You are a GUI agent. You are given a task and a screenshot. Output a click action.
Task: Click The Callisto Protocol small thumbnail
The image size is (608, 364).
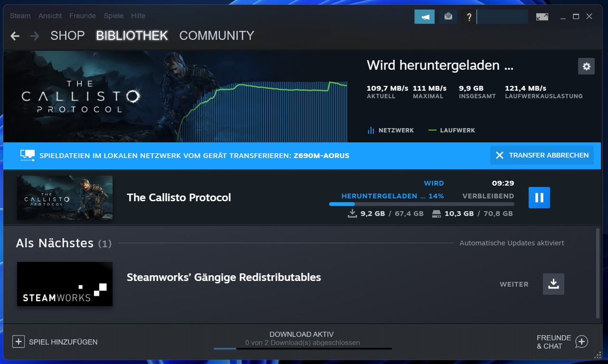65,197
